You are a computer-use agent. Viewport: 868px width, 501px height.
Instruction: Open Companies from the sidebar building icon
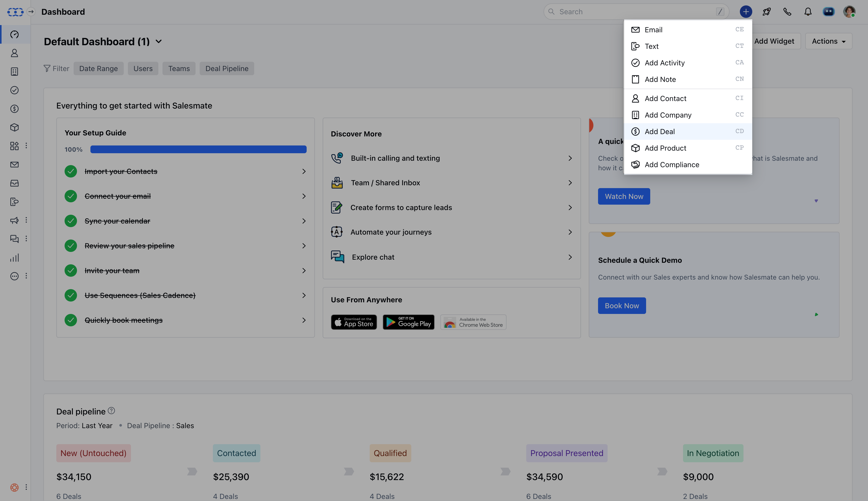click(x=14, y=72)
